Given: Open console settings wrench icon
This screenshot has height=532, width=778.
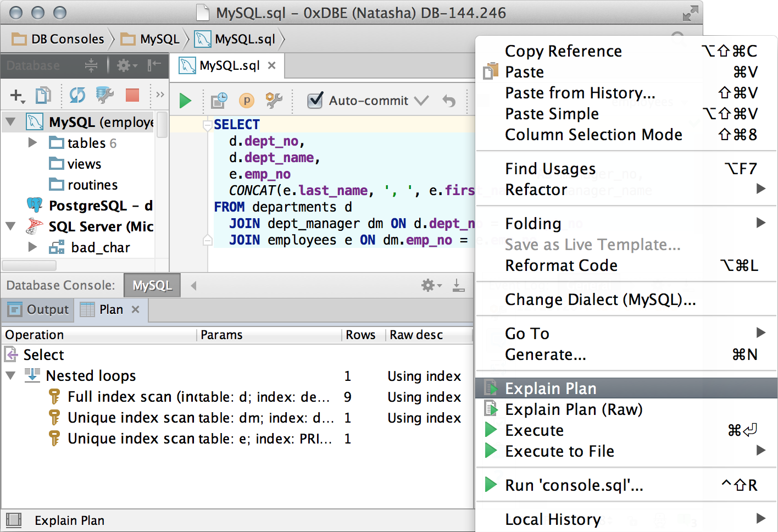Looking at the screenshot, I should 274,100.
